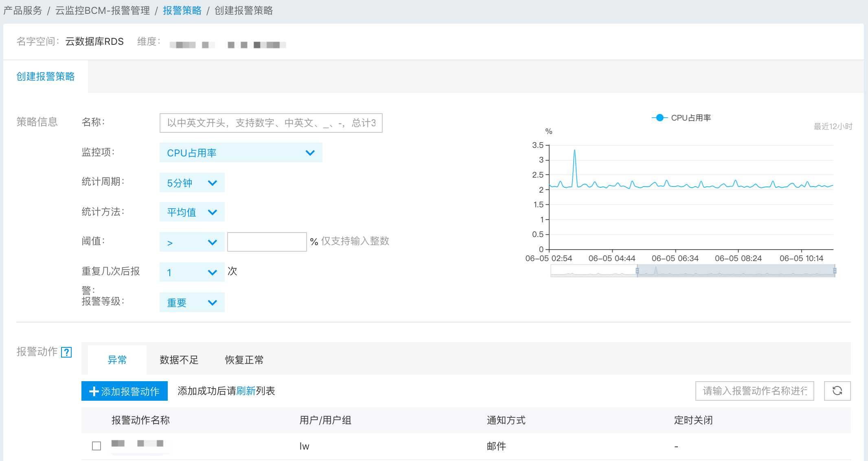Open 报警策略 breadcrumb link

pos(182,11)
